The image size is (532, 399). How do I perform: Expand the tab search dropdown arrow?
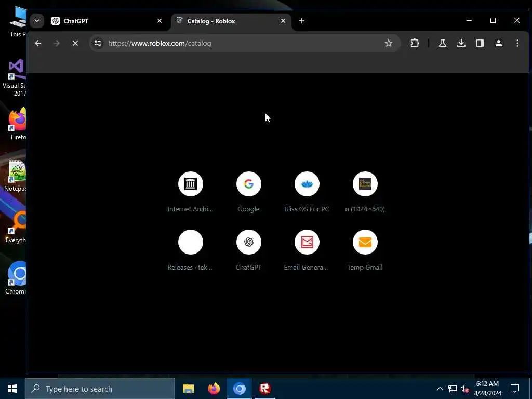click(37, 21)
